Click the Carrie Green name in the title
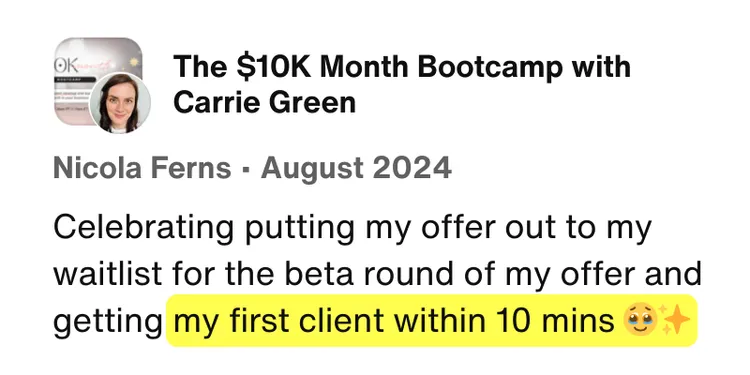This screenshot has height=375, width=750. (x=265, y=102)
